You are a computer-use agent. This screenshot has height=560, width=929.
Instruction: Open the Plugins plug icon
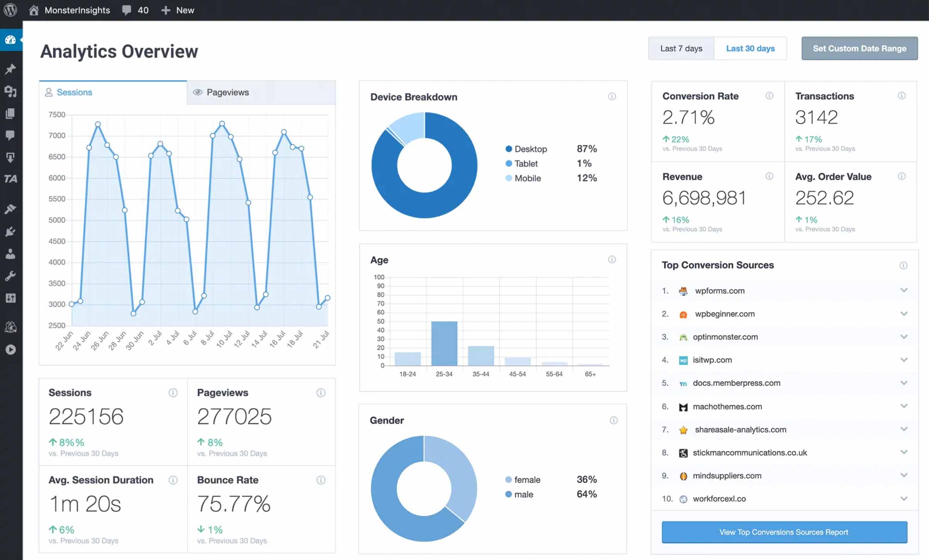pyautogui.click(x=10, y=231)
